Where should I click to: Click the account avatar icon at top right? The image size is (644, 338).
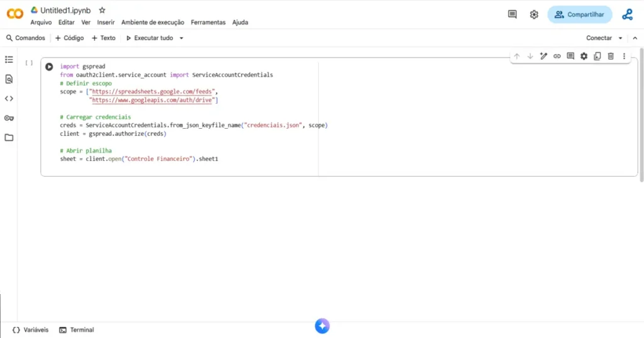point(627,14)
